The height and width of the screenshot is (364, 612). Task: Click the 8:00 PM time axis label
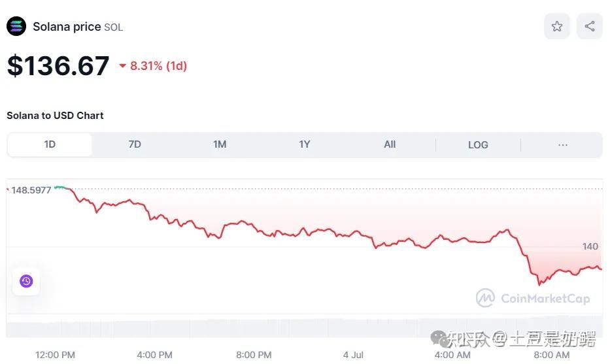254,355
